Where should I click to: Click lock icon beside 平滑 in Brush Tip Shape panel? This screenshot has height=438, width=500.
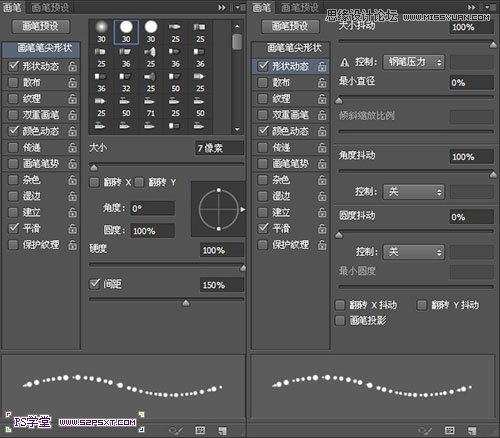click(x=72, y=229)
